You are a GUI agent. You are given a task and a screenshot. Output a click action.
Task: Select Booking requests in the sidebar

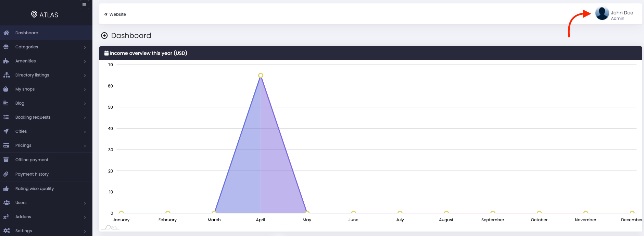(x=46, y=117)
